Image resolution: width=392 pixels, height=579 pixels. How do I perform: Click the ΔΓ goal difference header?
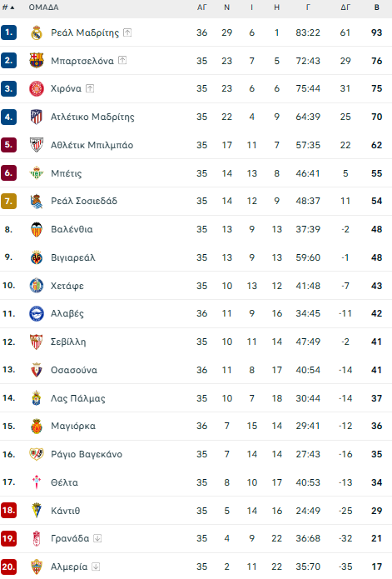[x=345, y=7]
